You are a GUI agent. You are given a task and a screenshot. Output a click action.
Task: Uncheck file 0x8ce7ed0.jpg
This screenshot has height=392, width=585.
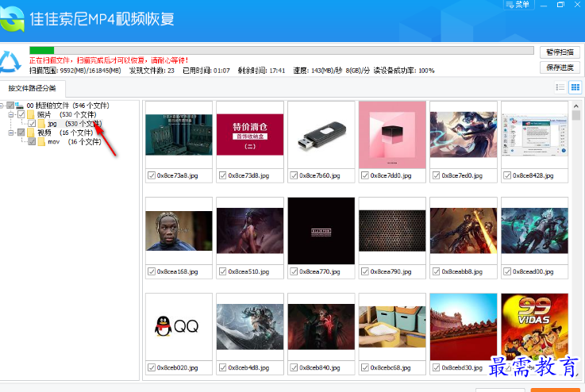(436, 175)
